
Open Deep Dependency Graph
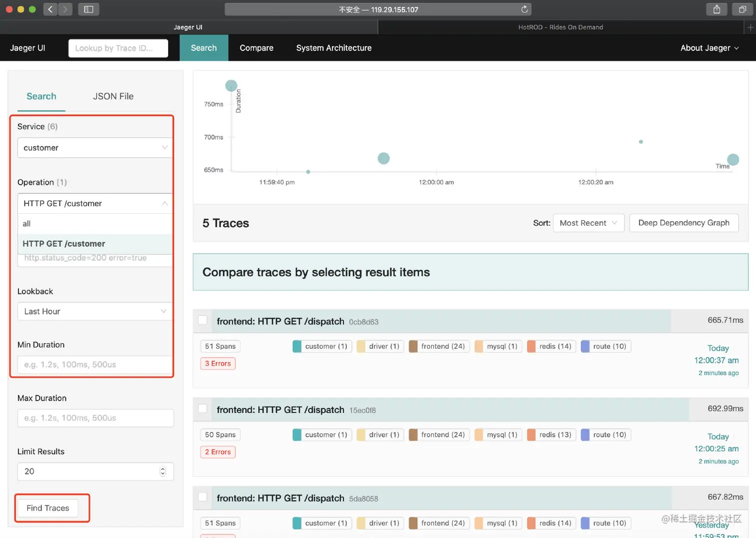pos(683,223)
